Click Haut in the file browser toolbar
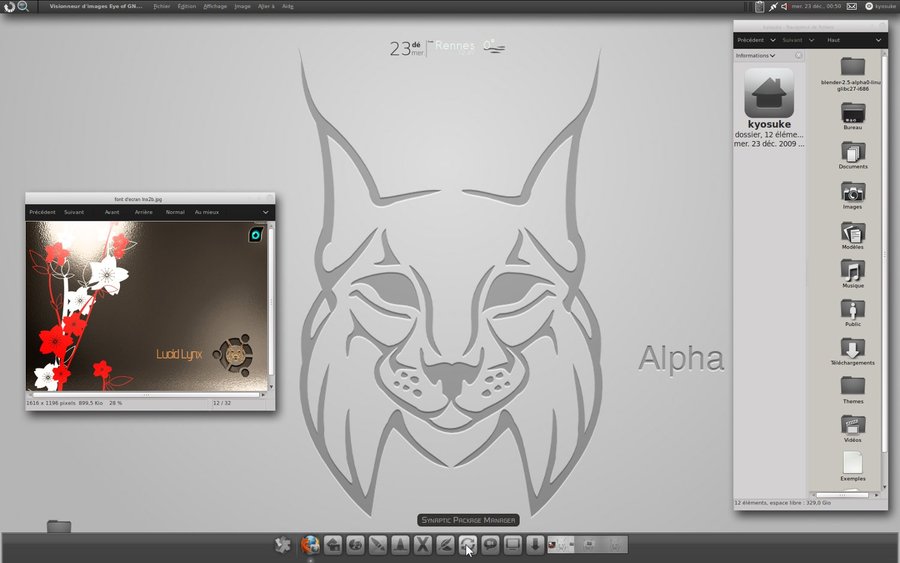Image resolution: width=900 pixels, height=563 pixels. (x=833, y=40)
